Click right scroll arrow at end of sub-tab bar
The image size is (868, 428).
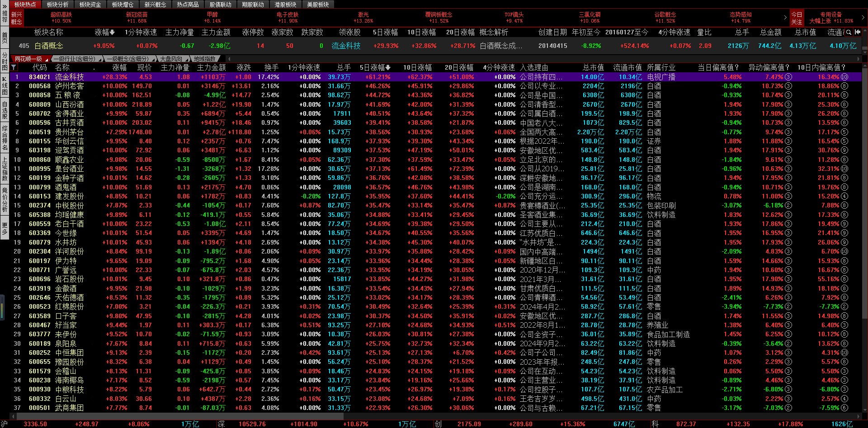(x=859, y=59)
